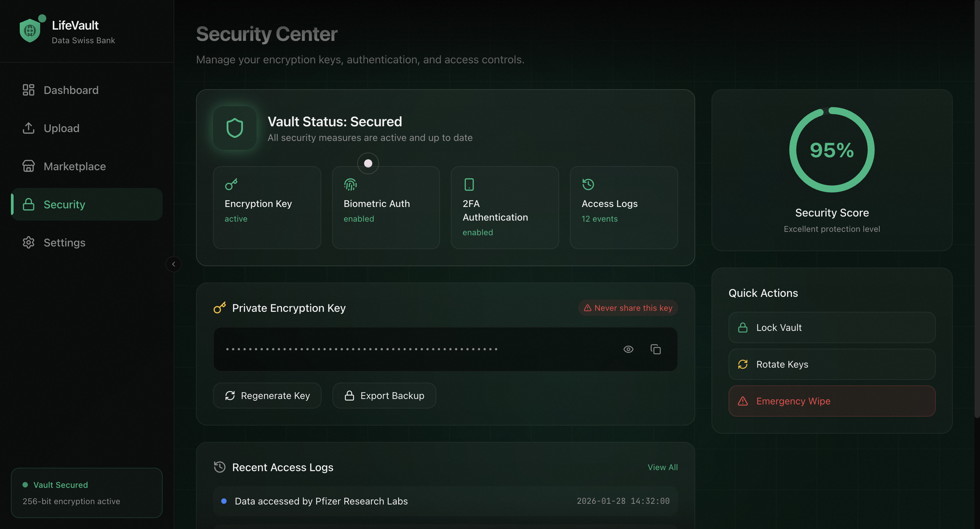Viewport: 980px width, 529px height.
Task: Go to the Upload page
Action: [62, 128]
